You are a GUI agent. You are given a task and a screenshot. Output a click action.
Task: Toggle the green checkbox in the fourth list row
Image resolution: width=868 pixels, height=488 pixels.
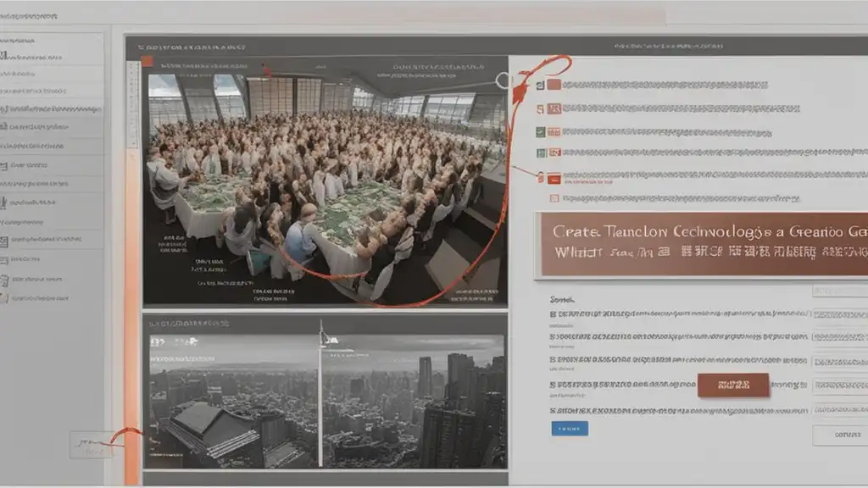pyautogui.click(x=540, y=153)
